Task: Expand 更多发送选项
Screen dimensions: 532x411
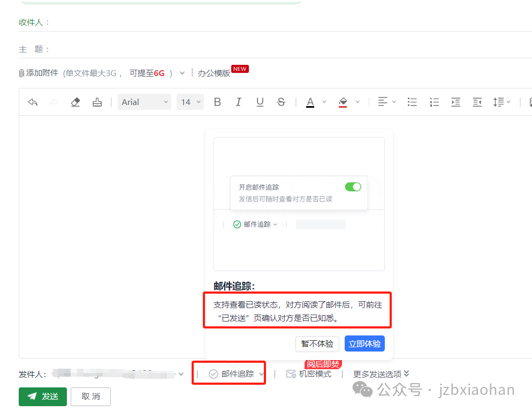Action: coord(381,374)
